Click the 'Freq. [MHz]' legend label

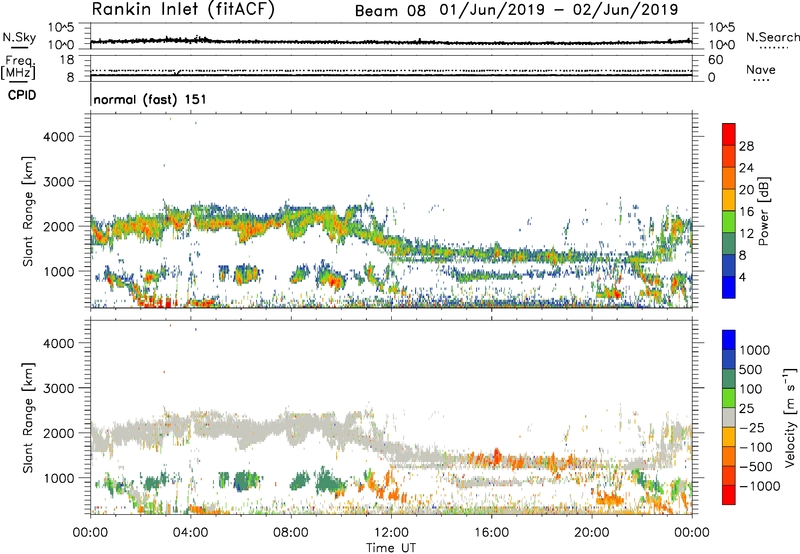[18, 67]
